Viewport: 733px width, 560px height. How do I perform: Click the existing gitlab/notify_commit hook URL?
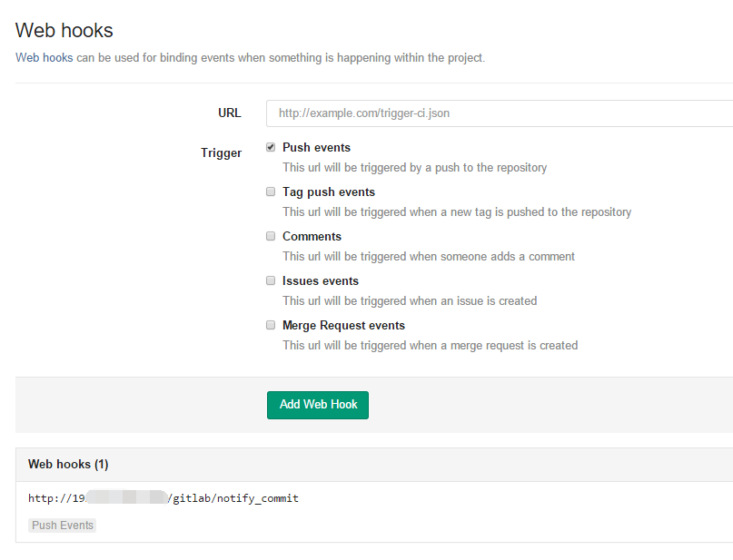163,498
